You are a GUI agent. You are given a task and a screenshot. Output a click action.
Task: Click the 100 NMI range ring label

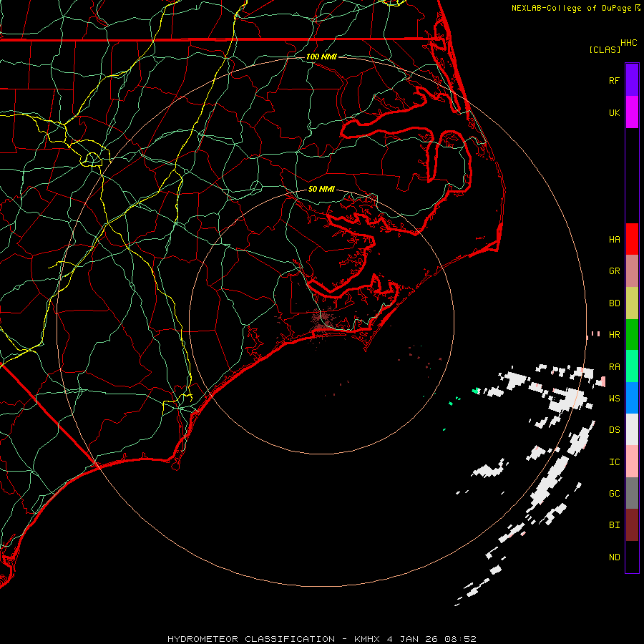click(x=321, y=57)
